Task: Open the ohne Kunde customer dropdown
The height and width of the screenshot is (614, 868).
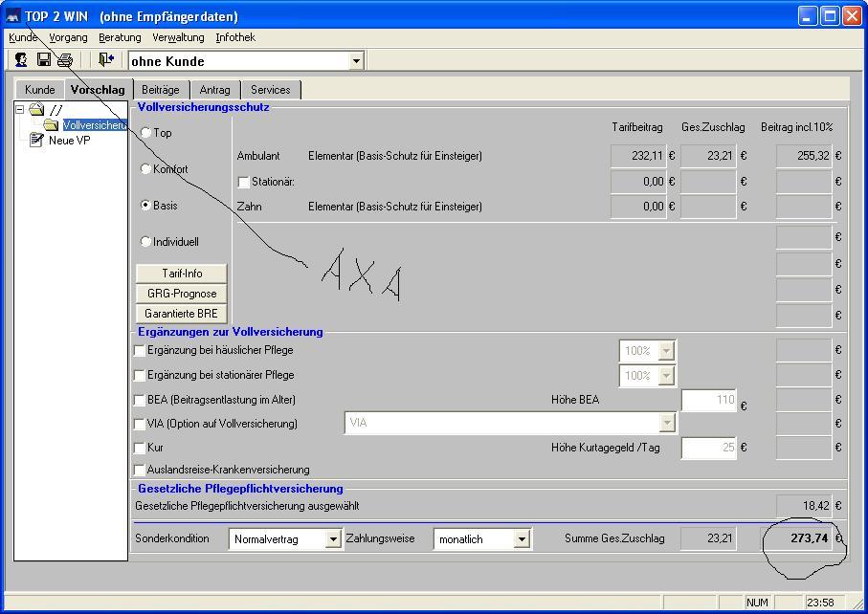Action: click(356, 61)
